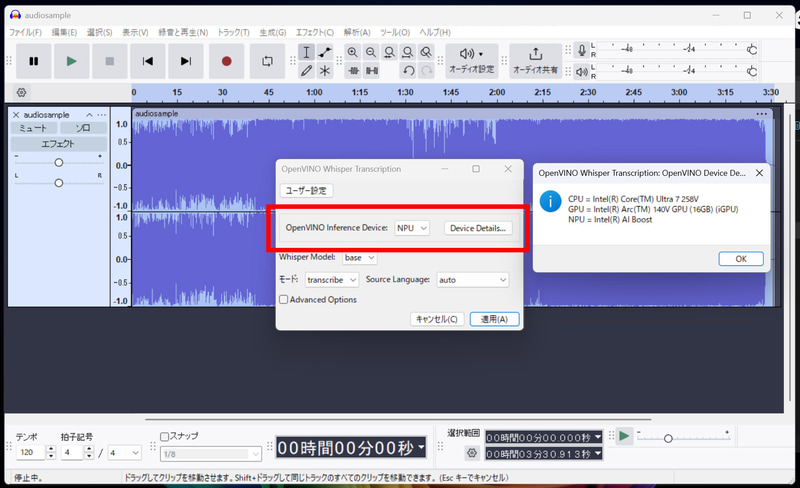This screenshot has width=800, height=488.
Task: Close the OpenVINO Device Details dialog
Action: click(x=759, y=173)
